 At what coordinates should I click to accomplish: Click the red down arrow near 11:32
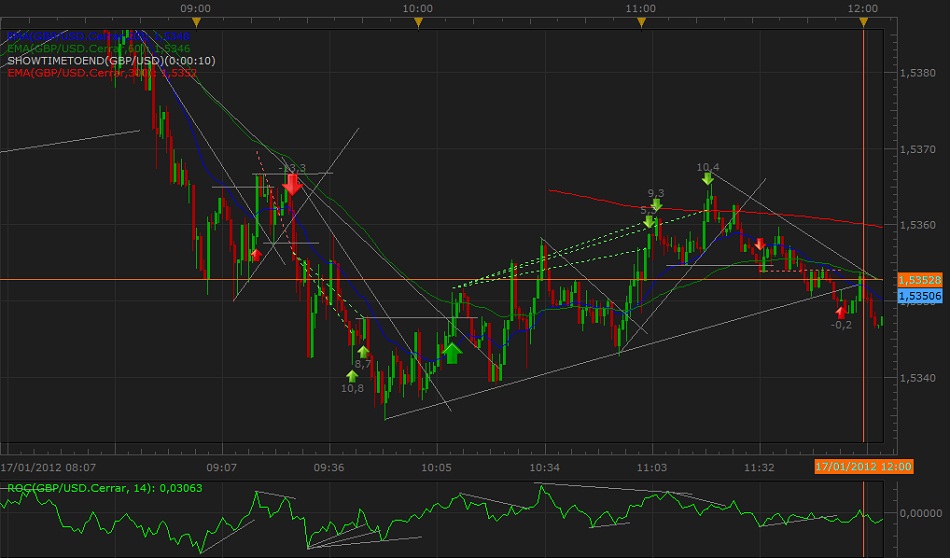tap(760, 244)
